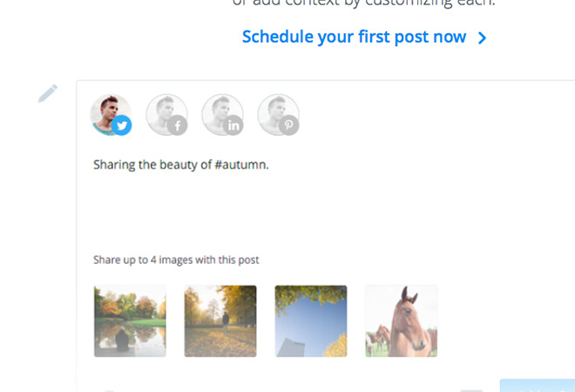Select the brown horse image
The width and height of the screenshot is (575, 392).
click(402, 321)
